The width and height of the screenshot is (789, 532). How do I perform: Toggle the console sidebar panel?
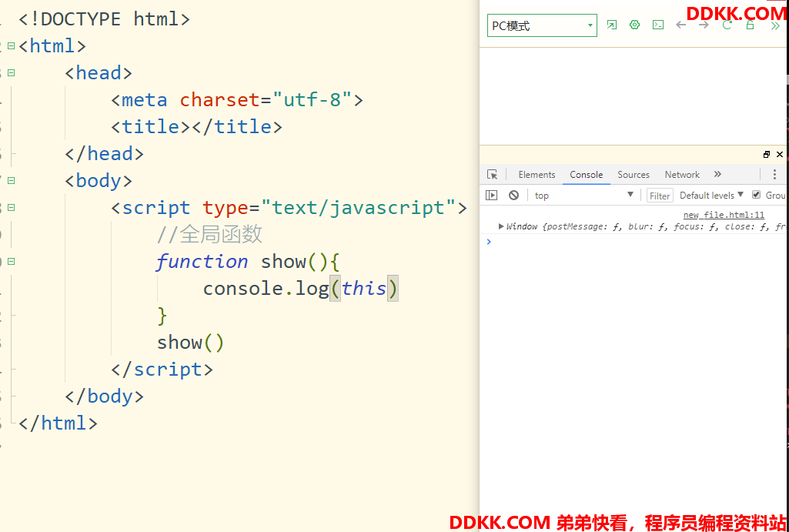[491, 196]
